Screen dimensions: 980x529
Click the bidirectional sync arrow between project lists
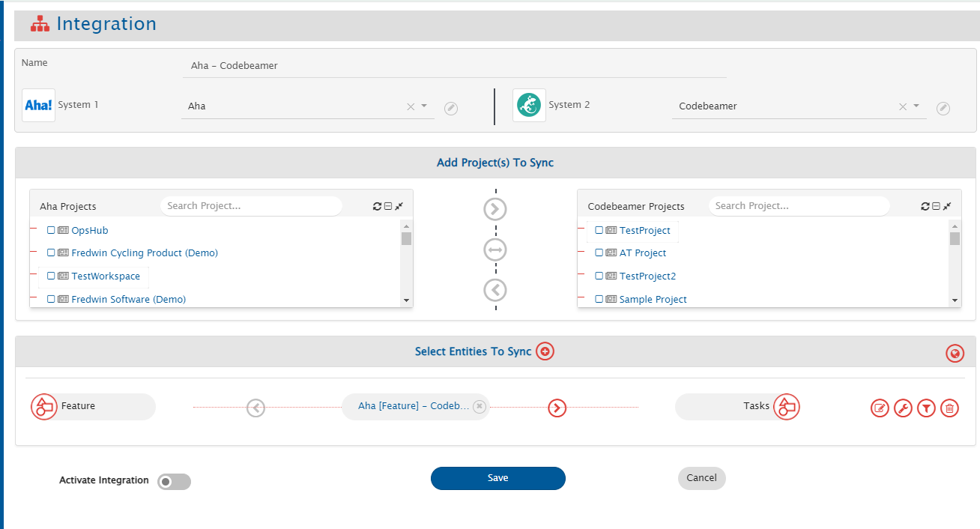click(x=495, y=250)
